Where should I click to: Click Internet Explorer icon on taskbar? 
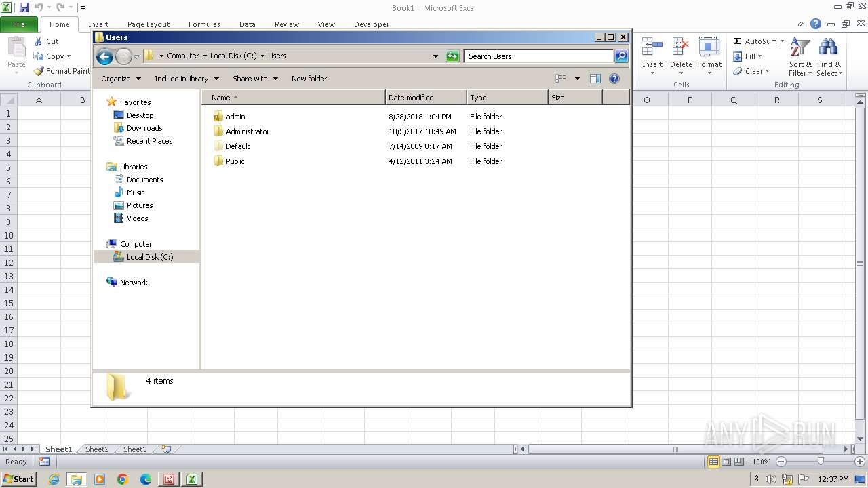(x=54, y=479)
